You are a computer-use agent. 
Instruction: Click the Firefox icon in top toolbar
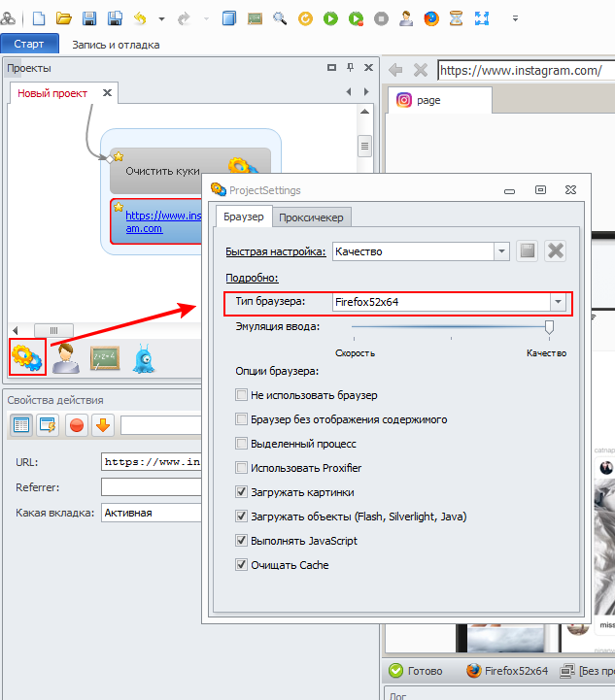(431, 18)
